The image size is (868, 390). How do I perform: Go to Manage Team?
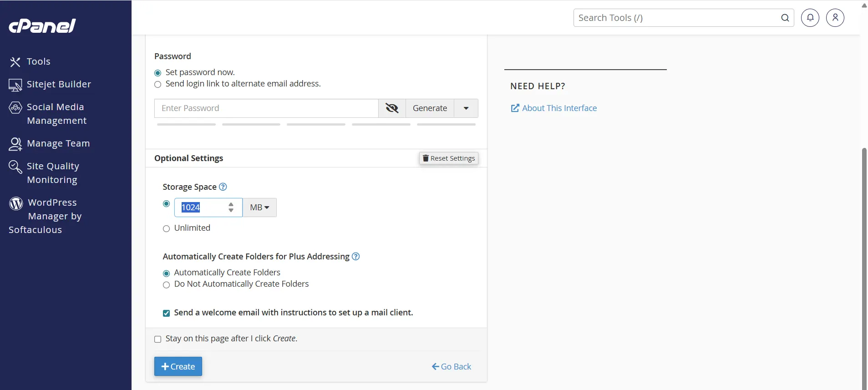point(58,143)
